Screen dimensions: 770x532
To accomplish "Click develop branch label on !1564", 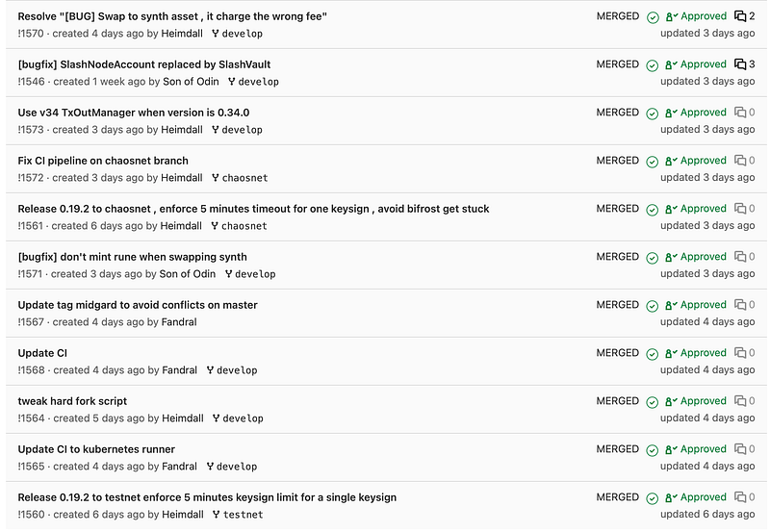I will point(244,418).
